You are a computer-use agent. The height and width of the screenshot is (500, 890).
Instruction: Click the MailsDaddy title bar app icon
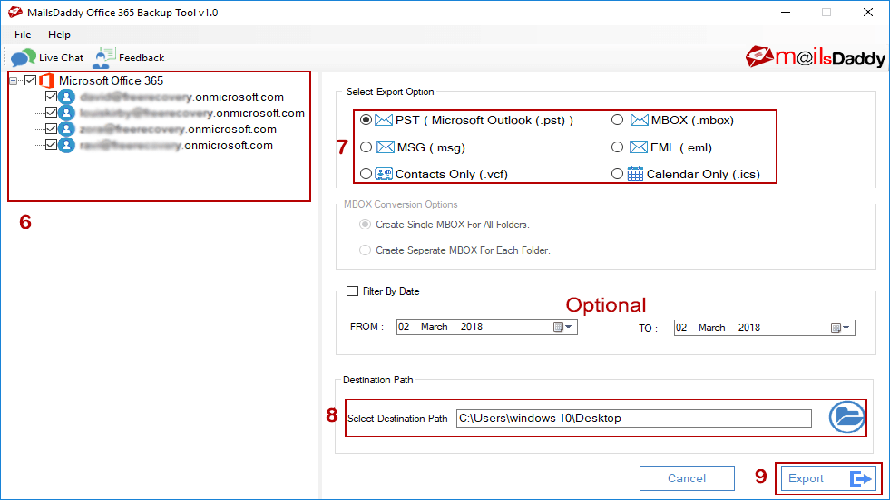pyautogui.click(x=15, y=12)
